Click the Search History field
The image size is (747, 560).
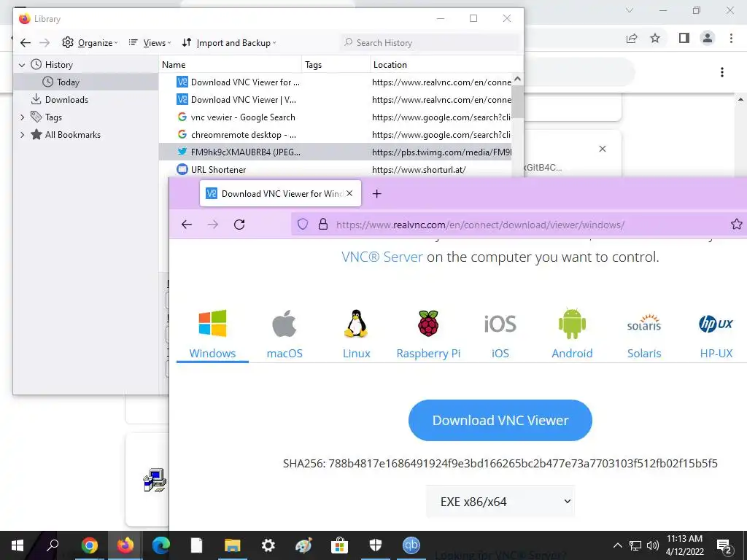(x=430, y=43)
